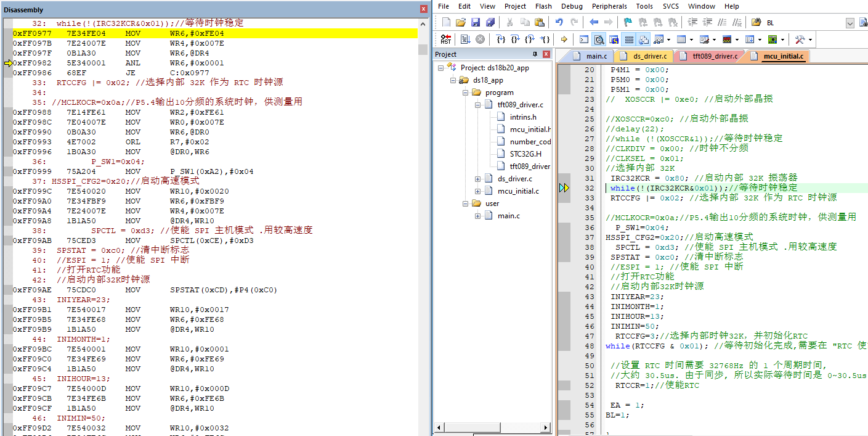The width and height of the screenshot is (868, 436).
Task: Reset the CPU with the RST icon
Action: point(446,39)
